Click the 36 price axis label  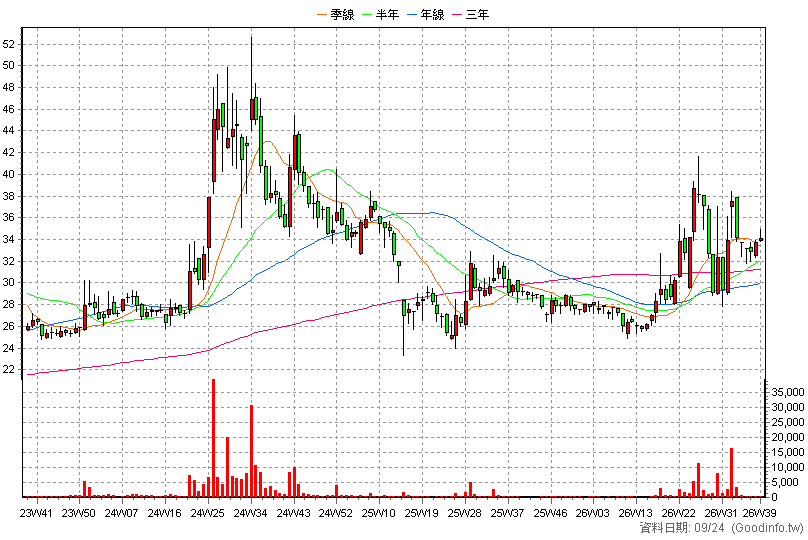8,217
